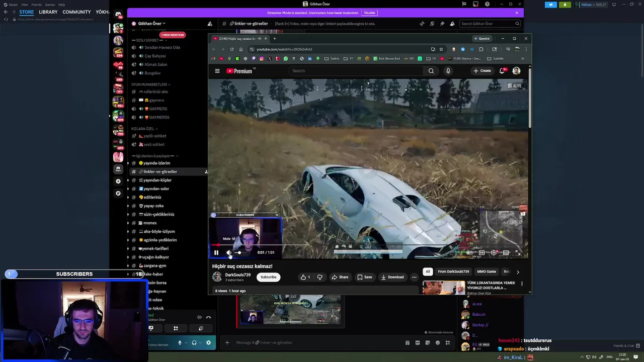Expand yayından-klipler channel arrow

(127, 180)
